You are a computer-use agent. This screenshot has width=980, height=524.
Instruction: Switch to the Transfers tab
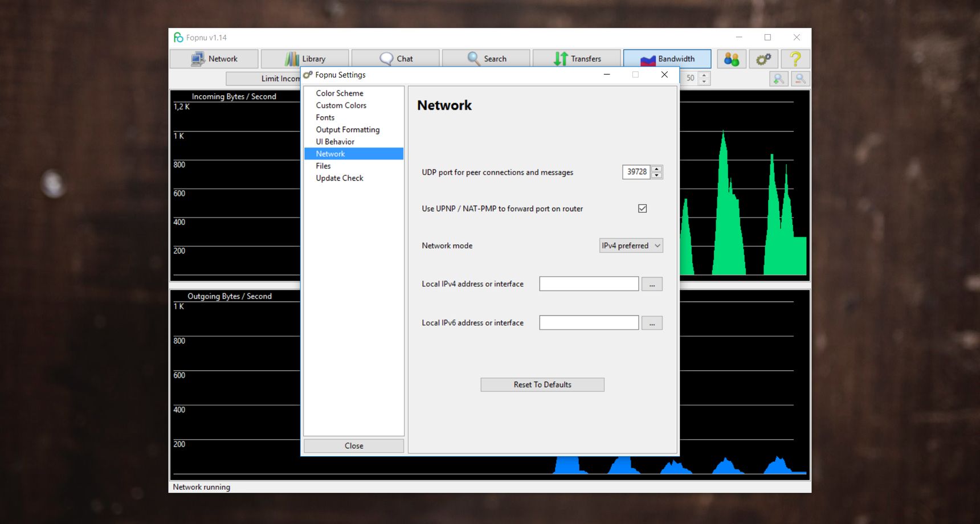(577, 59)
